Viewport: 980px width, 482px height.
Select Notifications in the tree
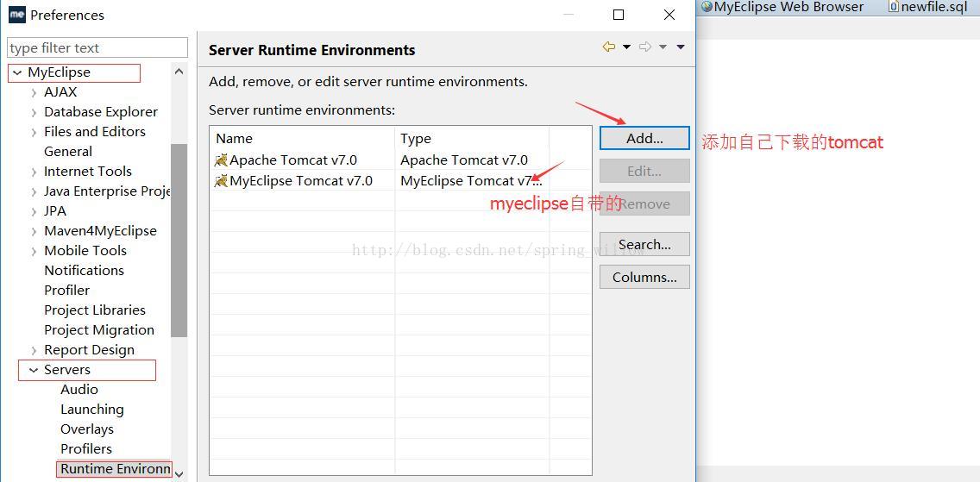pos(84,271)
